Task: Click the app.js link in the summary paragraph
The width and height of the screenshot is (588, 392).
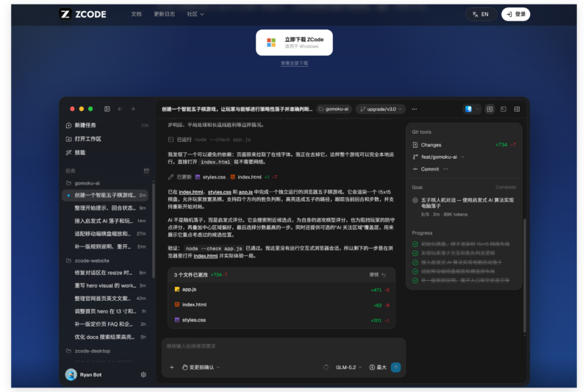Action: [245, 192]
